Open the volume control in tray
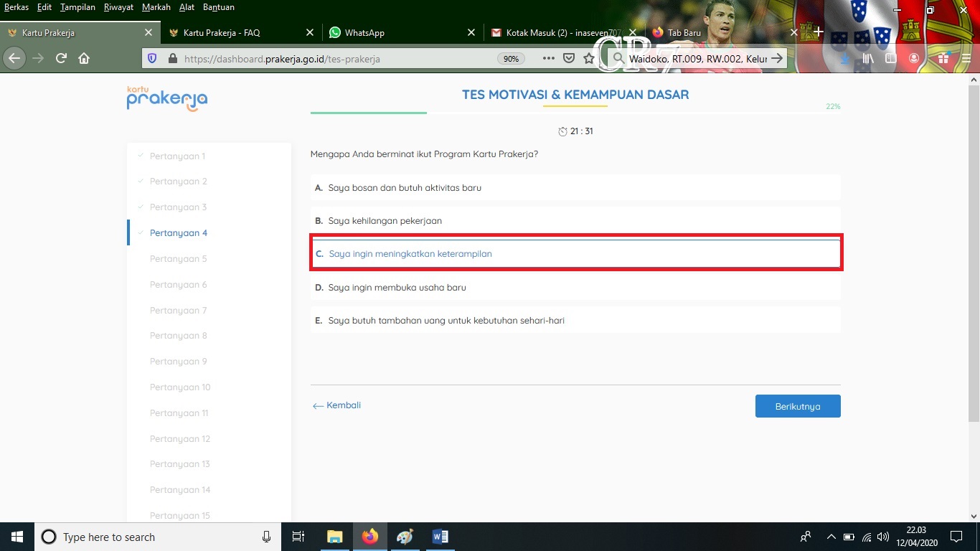 coord(883,537)
